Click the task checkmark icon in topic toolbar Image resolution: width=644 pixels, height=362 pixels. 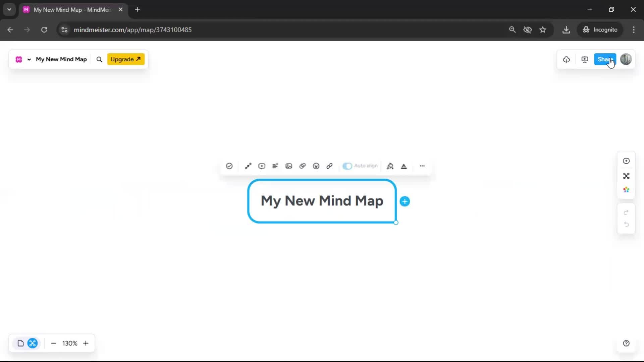click(229, 166)
